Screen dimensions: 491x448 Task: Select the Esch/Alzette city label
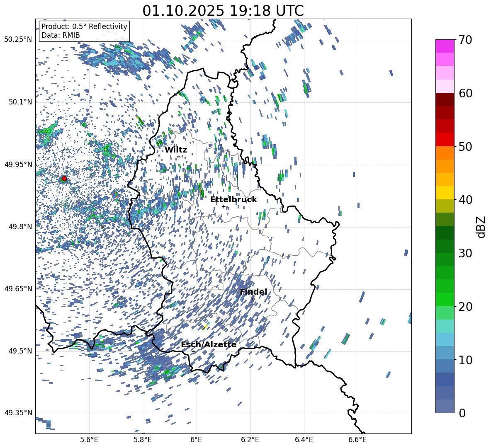click(209, 345)
